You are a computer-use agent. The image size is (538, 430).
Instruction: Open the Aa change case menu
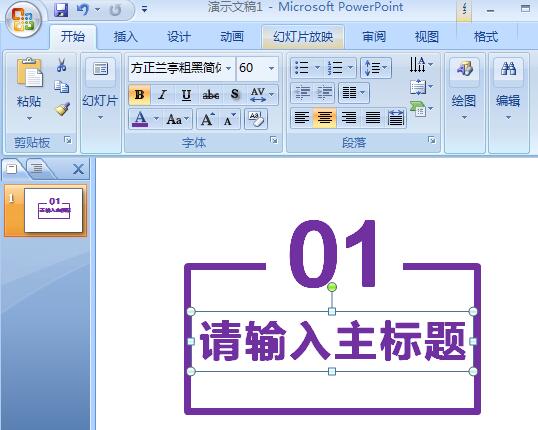178,119
